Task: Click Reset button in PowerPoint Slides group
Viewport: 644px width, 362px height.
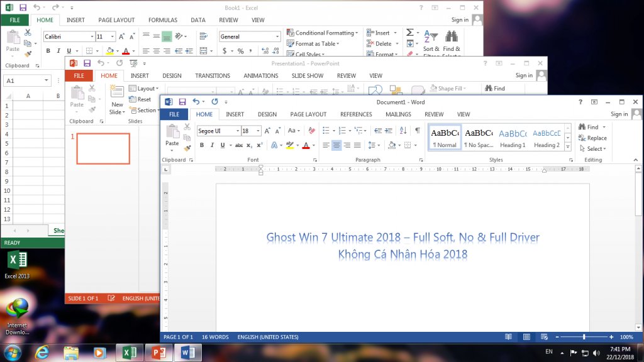Action: coord(140,99)
